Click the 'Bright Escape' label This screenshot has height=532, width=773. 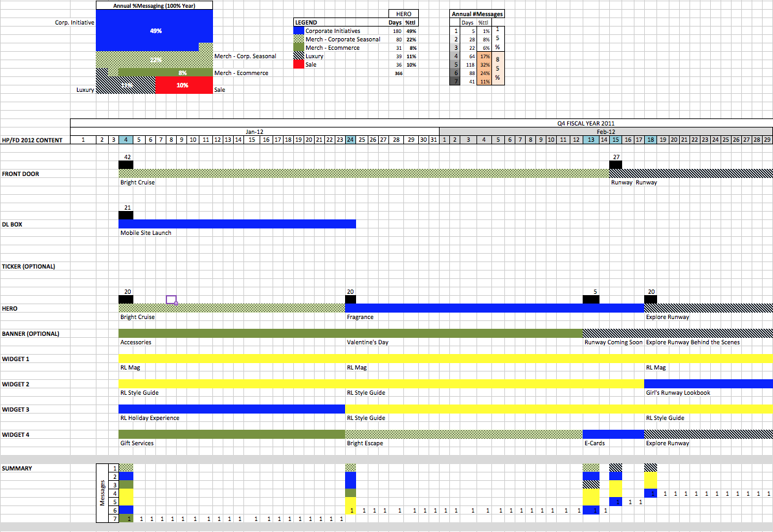[x=364, y=443]
